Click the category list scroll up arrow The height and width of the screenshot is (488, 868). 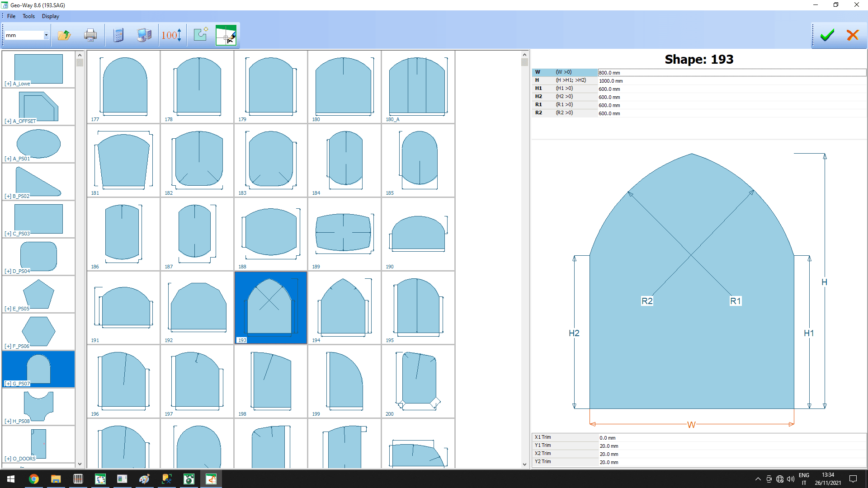tap(80, 55)
